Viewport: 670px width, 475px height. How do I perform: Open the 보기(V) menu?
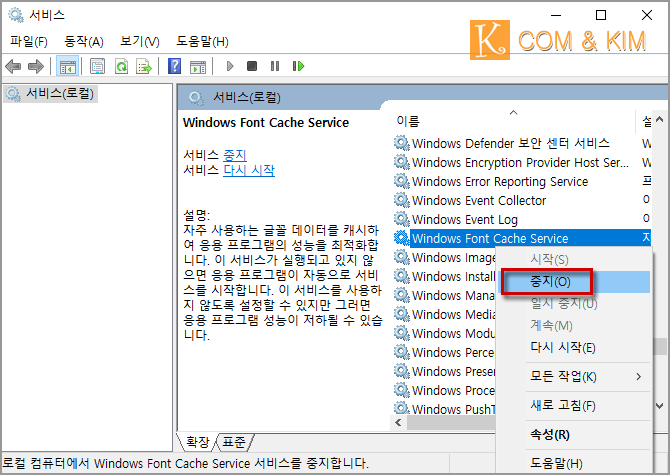click(140, 41)
